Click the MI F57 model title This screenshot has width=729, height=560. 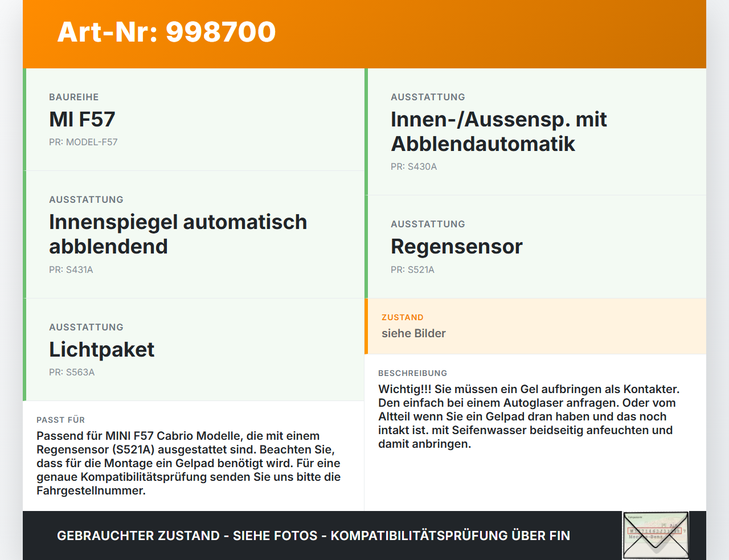click(82, 119)
